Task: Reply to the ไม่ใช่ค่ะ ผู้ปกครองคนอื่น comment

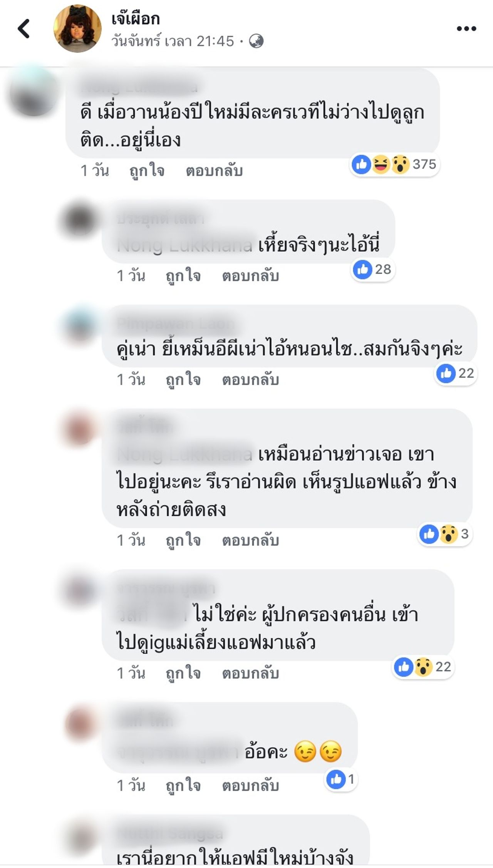Action: pyautogui.click(x=250, y=673)
